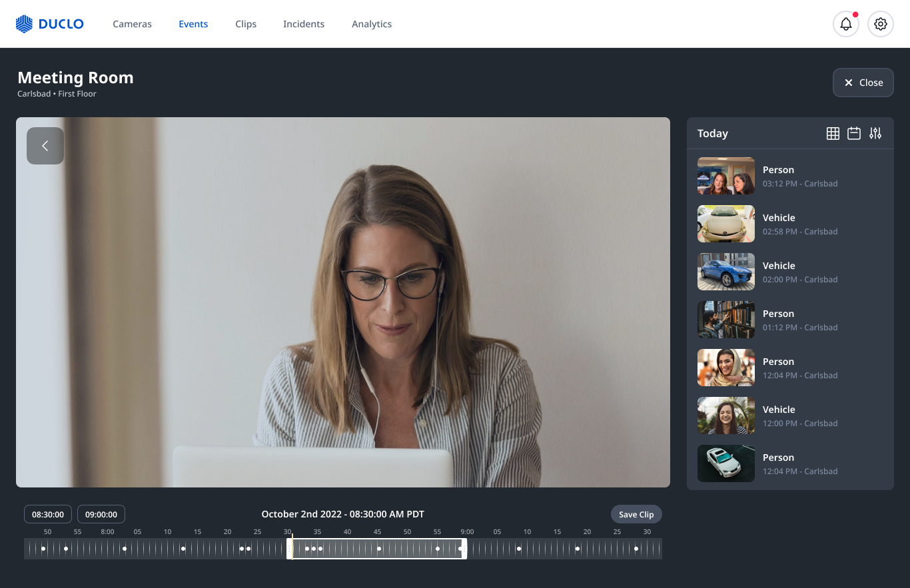Open the calendar date picker icon
This screenshot has width=910, height=588.
[x=854, y=133]
